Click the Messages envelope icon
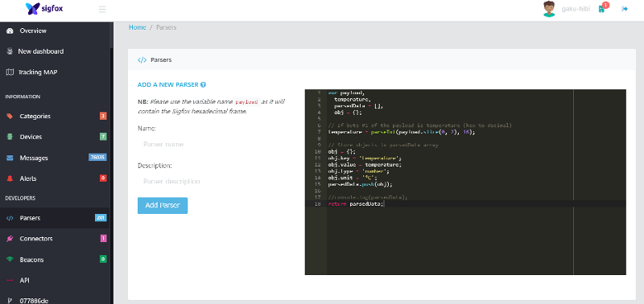This screenshot has width=644, height=304. tap(10, 158)
